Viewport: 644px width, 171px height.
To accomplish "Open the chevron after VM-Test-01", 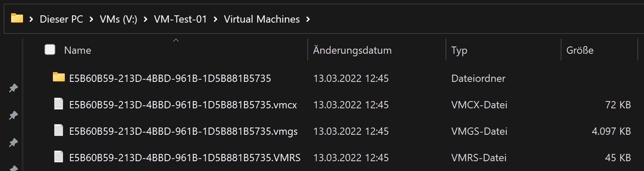I will point(215,19).
